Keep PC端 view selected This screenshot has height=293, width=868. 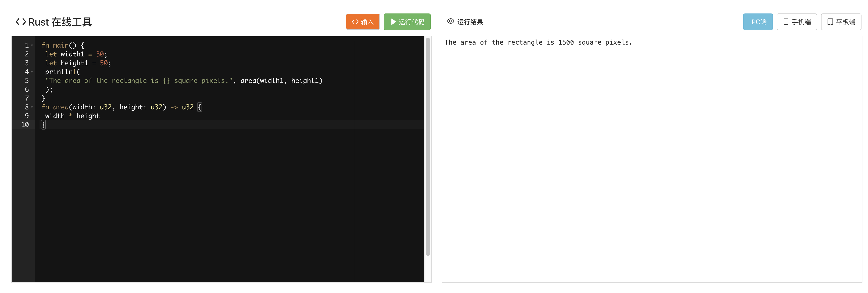click(x=758, y=22)
